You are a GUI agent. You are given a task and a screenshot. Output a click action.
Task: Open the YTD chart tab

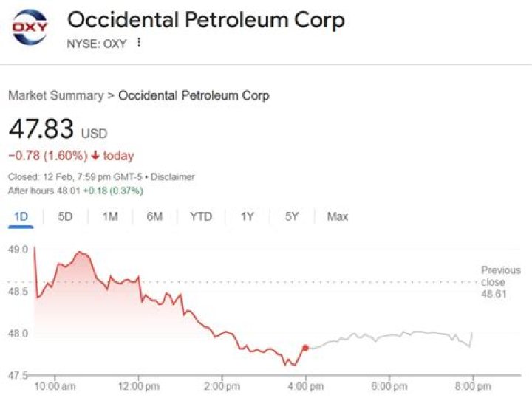click(x=201, y=216)
